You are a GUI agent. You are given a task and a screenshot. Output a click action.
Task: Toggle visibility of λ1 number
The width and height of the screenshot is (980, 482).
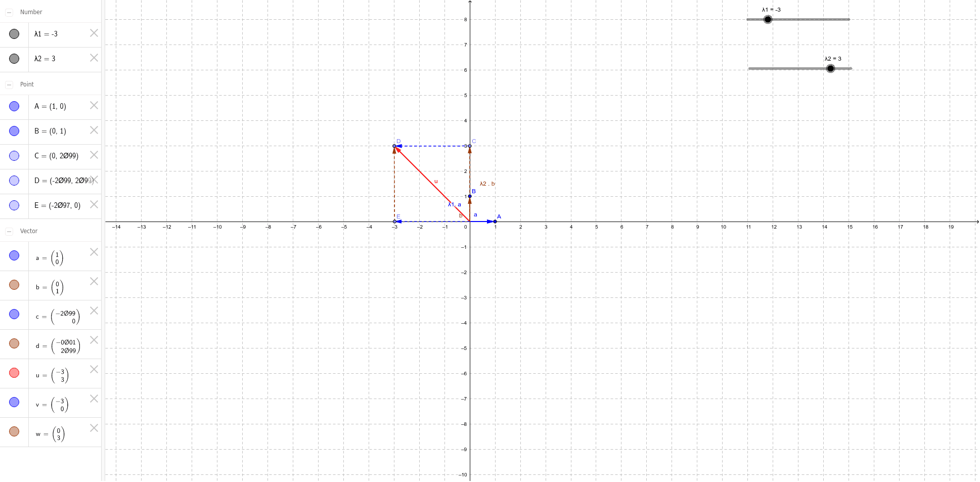tap(14, 34)
